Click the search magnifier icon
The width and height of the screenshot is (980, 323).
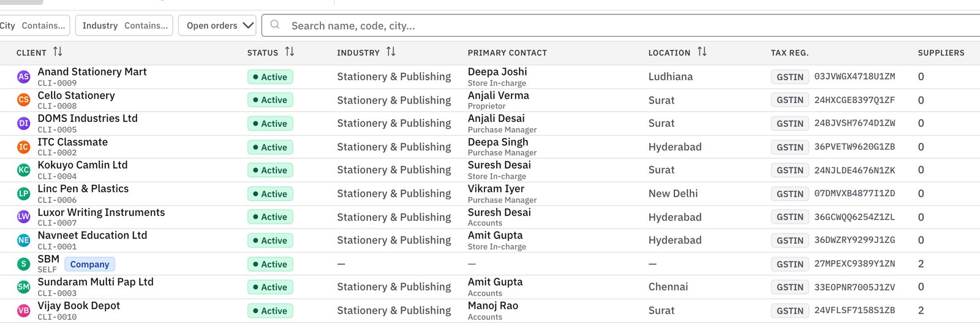[275, 25]
